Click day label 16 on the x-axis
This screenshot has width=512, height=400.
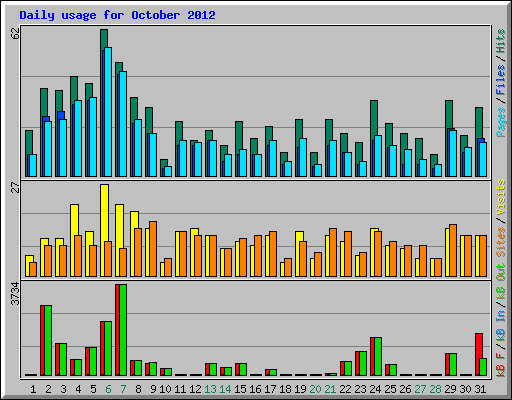255,389
